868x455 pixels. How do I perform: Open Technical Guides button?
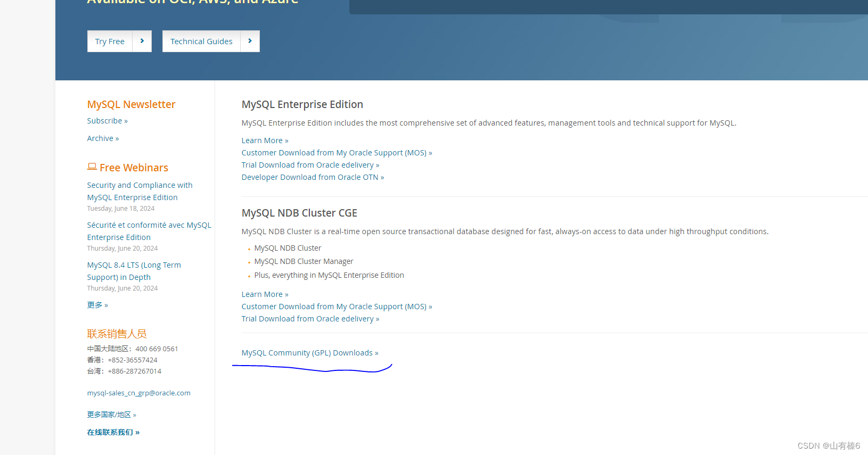201,42
